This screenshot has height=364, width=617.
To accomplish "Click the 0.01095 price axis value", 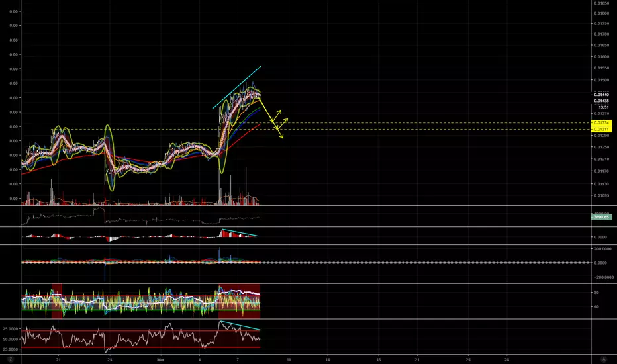I will coord(602,195).
